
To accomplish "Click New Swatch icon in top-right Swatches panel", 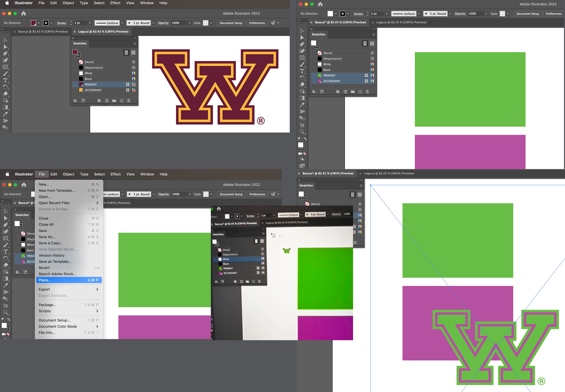I will tap(360, 92).
